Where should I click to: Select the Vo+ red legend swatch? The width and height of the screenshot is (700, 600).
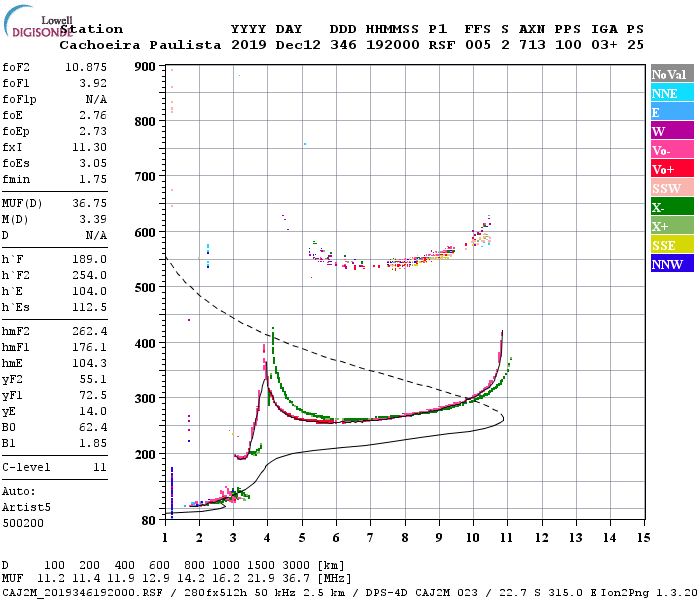672,169
